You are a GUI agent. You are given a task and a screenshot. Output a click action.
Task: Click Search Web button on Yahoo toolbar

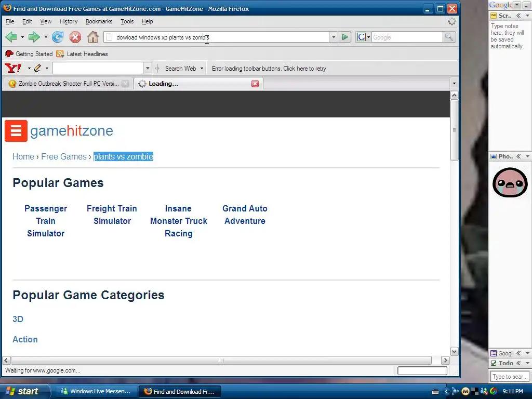tap(180, 69)
